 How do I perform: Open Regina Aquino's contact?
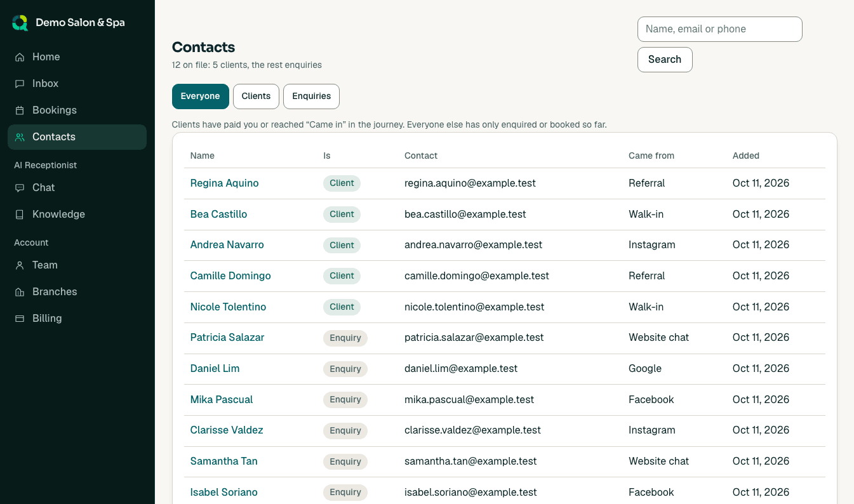click(x=225, y=183)
